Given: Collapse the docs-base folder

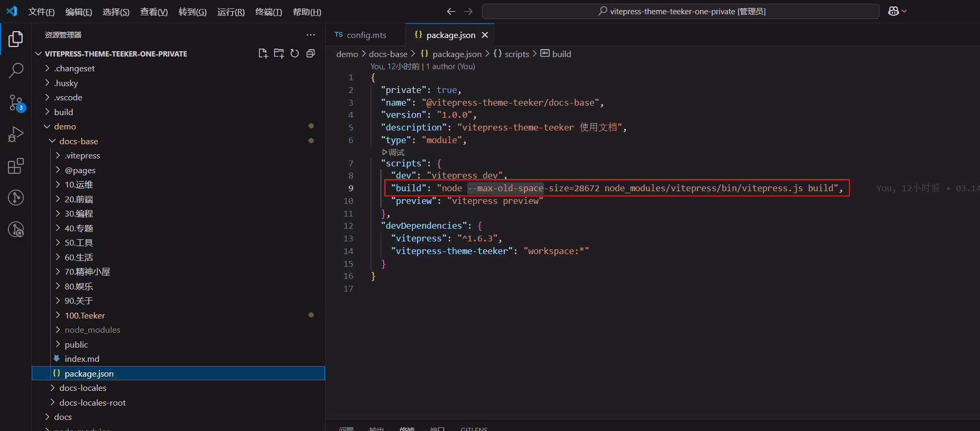Looking at the screenshot, I should [x=78, y=141].
